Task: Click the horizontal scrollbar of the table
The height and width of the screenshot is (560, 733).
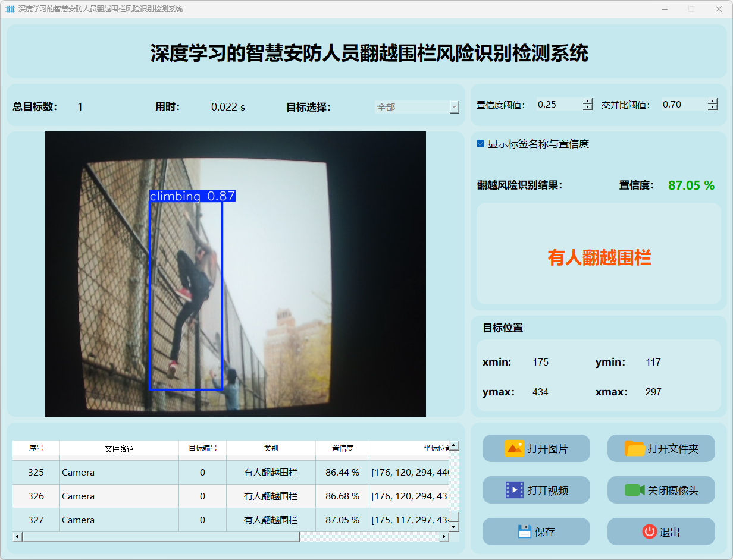Action: (161, 537)
